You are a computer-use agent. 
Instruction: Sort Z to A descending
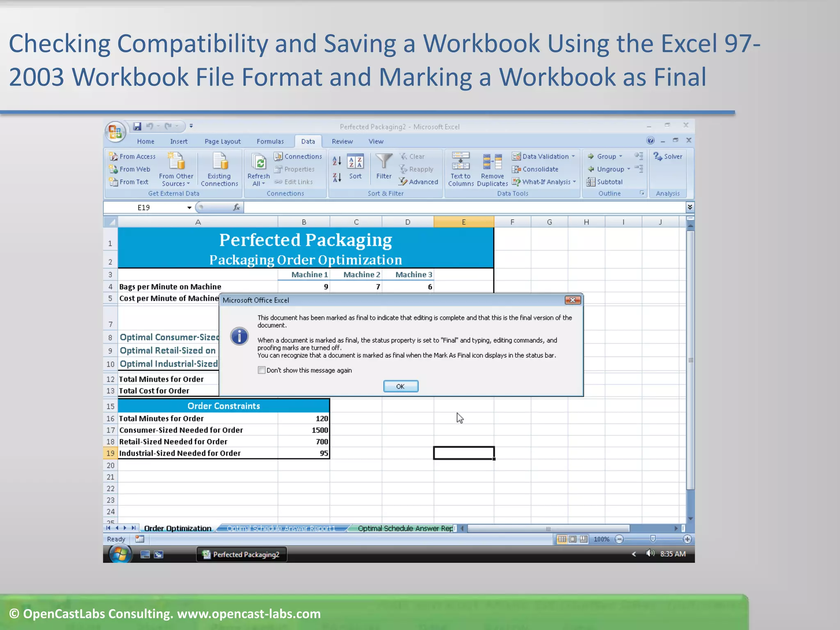(337, 178)
